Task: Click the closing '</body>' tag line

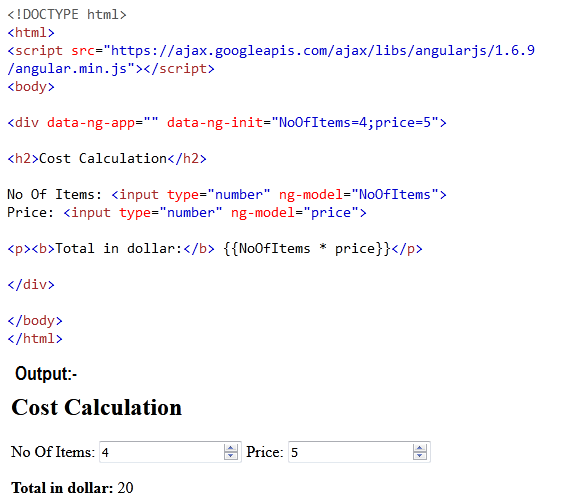Action: point(35,320)
